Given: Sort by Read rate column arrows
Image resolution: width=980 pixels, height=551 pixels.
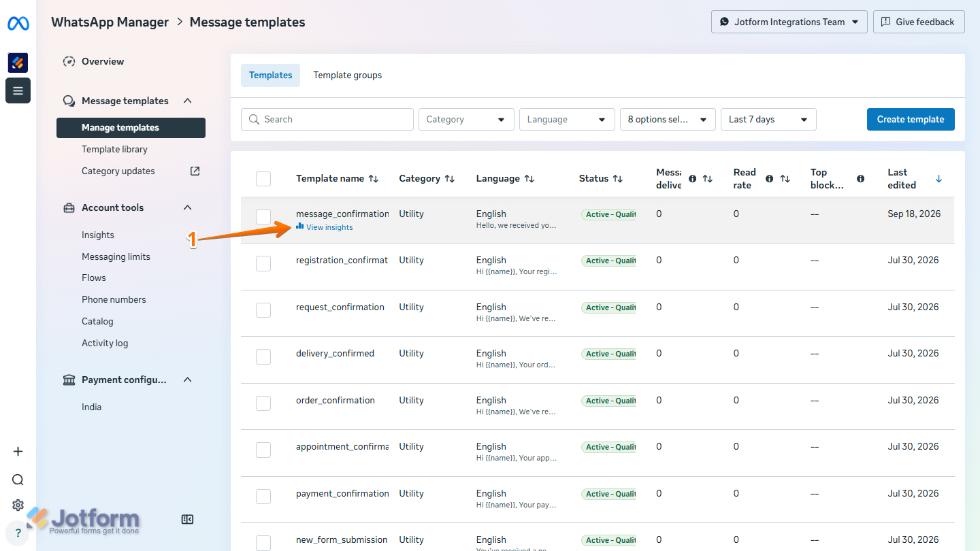Looking at the screenshot, I should [x=785, y=179].
